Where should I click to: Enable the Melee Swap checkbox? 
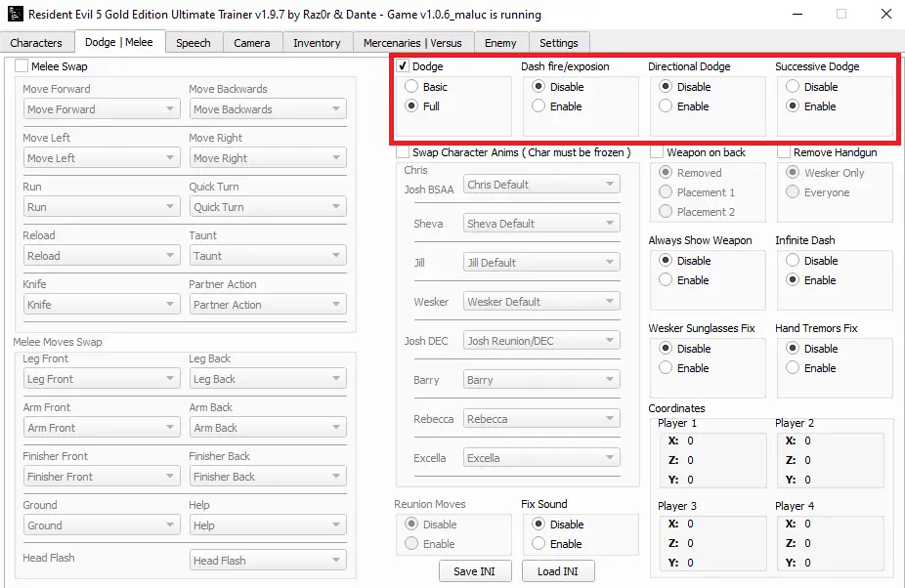pos(22,66)
